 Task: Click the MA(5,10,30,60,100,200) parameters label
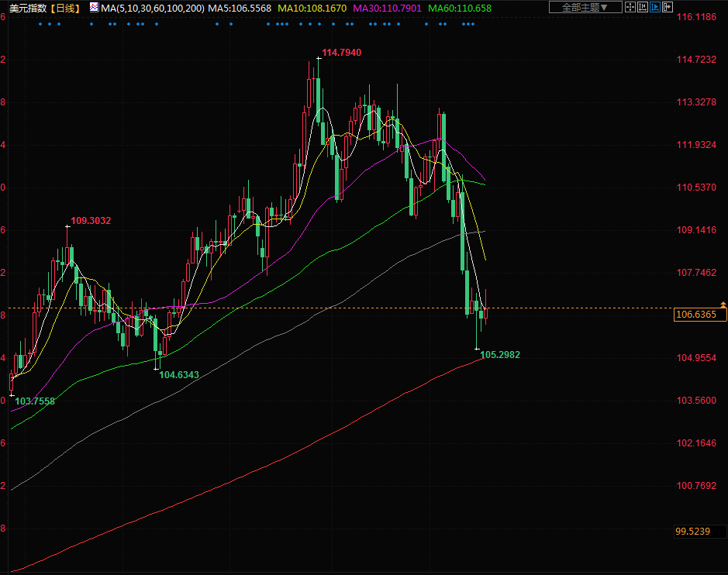pyautogui.click(x=152, y=7)
